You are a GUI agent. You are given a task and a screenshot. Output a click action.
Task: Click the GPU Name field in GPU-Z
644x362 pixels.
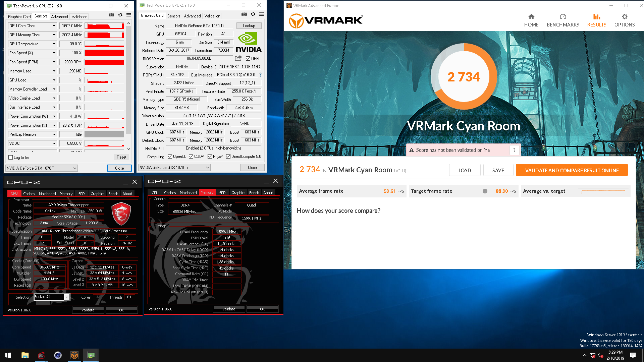coord(199,26)
